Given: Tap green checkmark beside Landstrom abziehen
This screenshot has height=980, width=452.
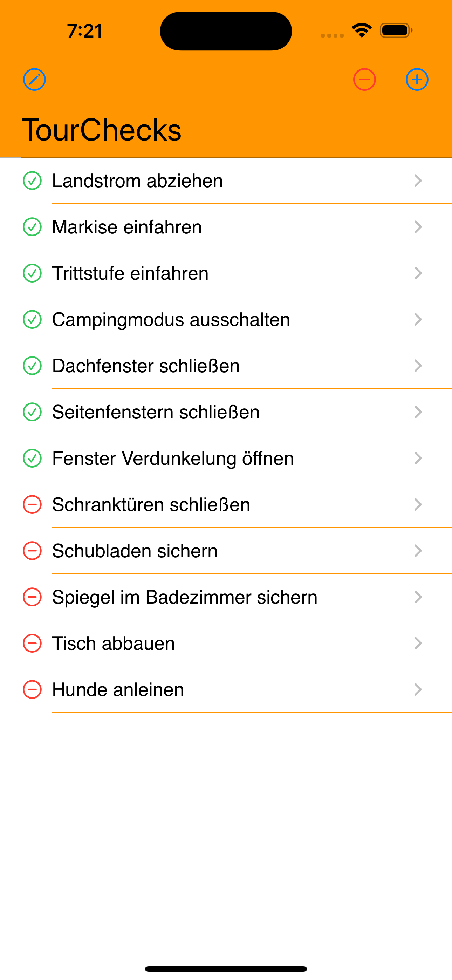Looking at the screenshot, I should click(32, 181).
